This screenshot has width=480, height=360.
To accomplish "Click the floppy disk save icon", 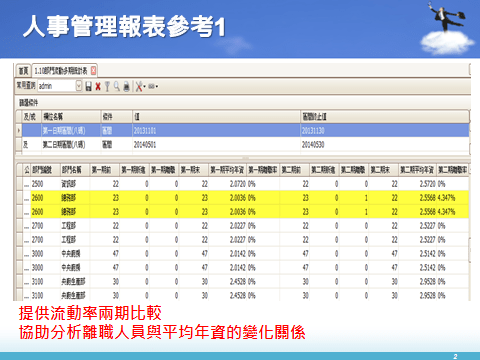I will (x=88, y=87).
